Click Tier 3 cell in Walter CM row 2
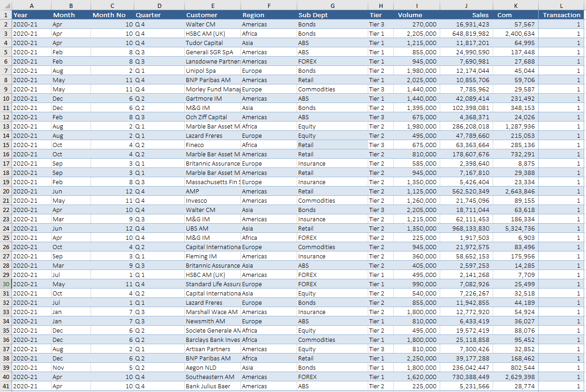The image size is (586, 392). [380, 24]
